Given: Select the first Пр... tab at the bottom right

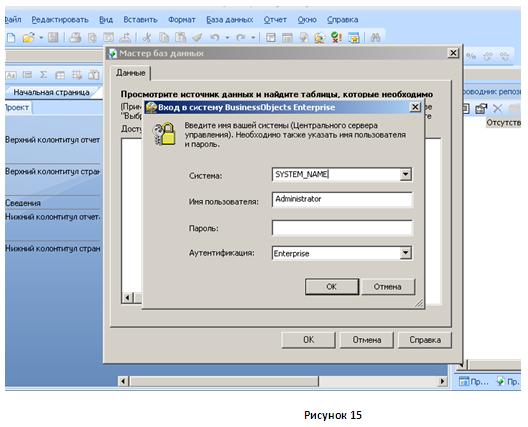Looking at the screenshot, I should click(473, 381).
